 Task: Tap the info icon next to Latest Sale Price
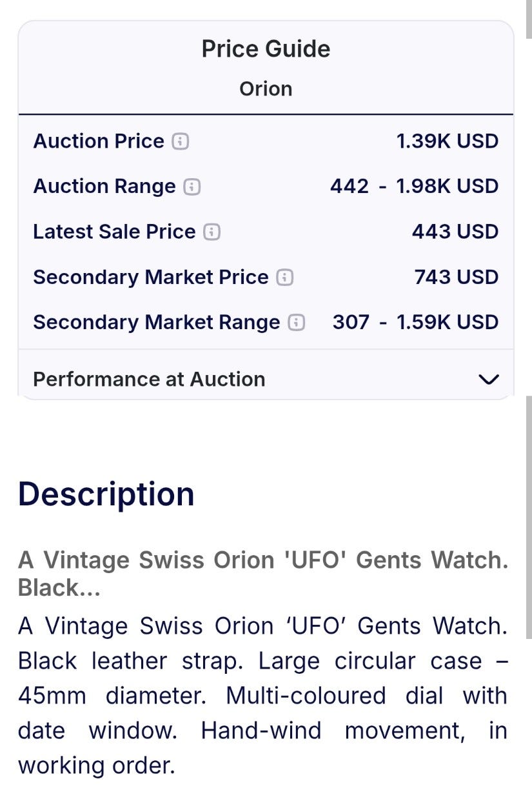pos(212,232)
